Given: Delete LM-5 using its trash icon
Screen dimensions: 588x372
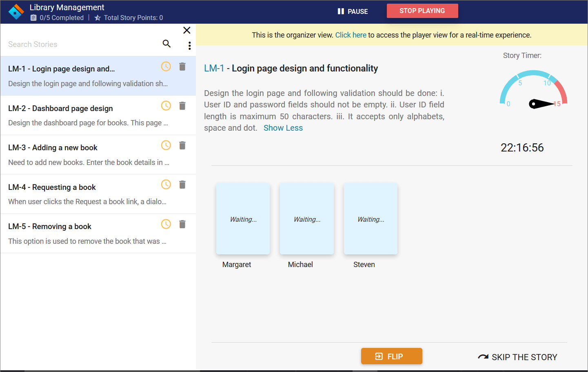Looking at the screenshot, I should pos(182,224).
